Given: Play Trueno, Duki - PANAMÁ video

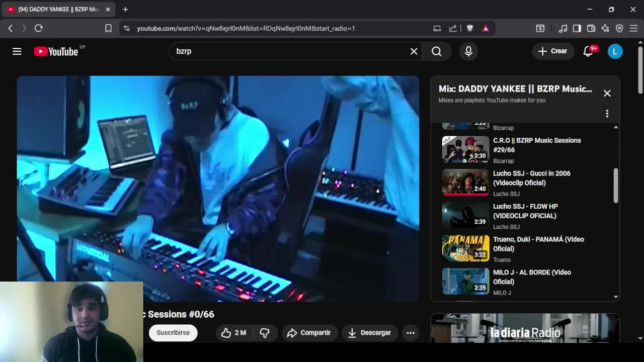Looking at the screenshot, I should click(523, 249).
